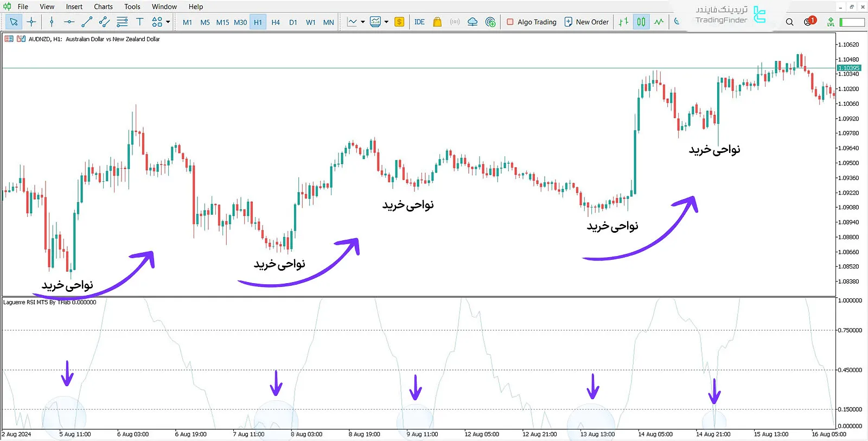Click the 1.10395 current price tag

click(849, 68)
